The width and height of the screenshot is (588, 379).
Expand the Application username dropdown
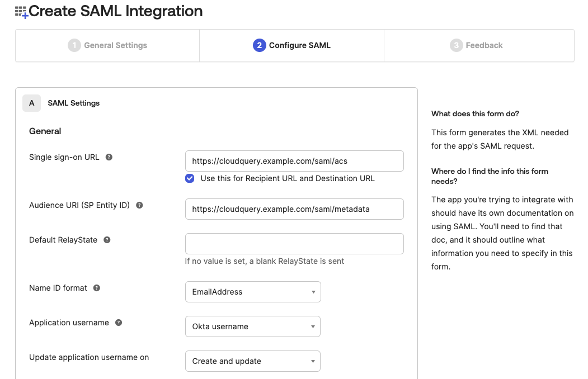[253, 326]
